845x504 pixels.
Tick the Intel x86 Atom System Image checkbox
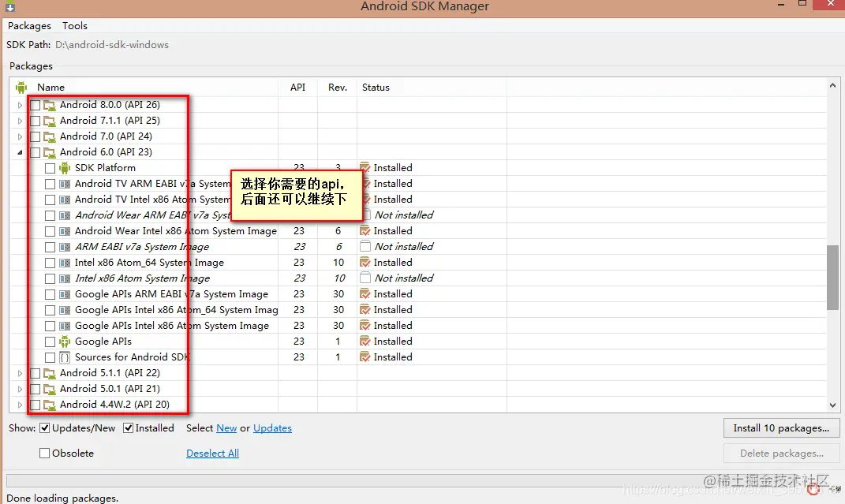coord(50,279)
